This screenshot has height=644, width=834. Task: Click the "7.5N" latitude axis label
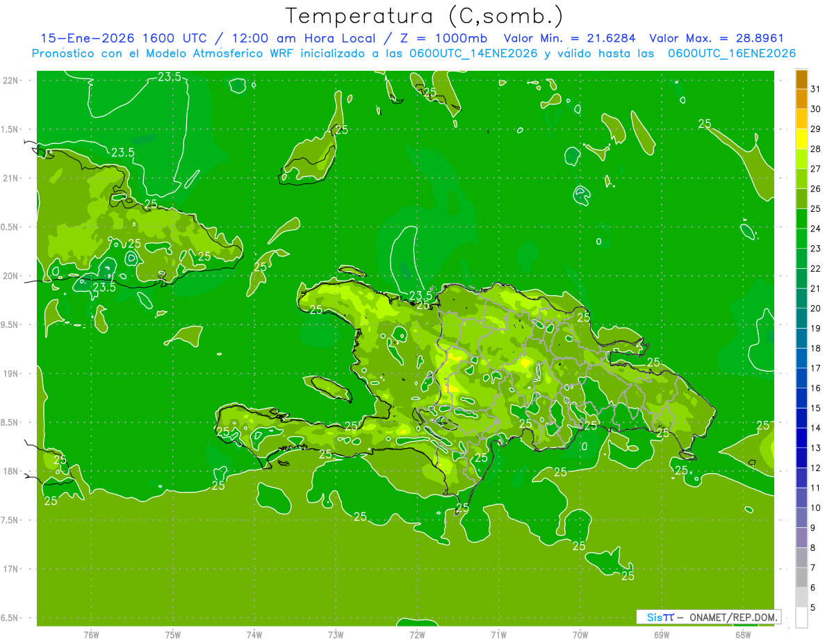point(10,520)
